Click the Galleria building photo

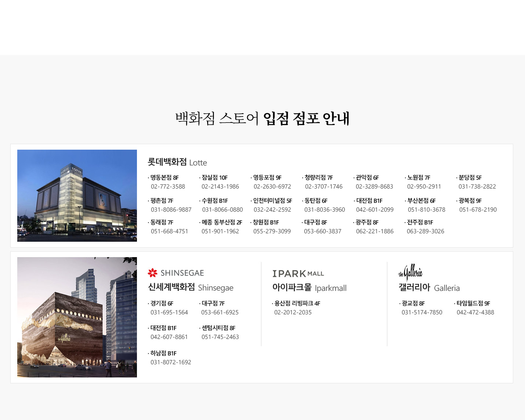pyautogui.click(x=77, y=317)
